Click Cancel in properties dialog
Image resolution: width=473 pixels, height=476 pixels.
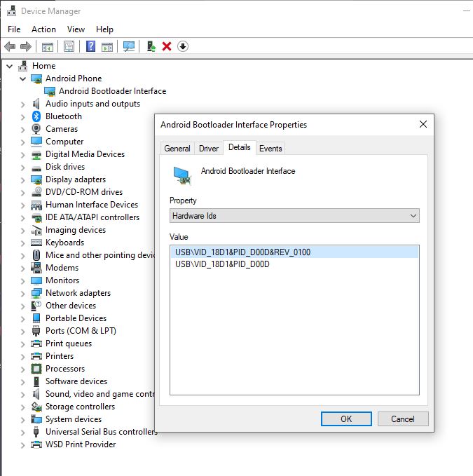pyautogui.click(x=403, y=419)
